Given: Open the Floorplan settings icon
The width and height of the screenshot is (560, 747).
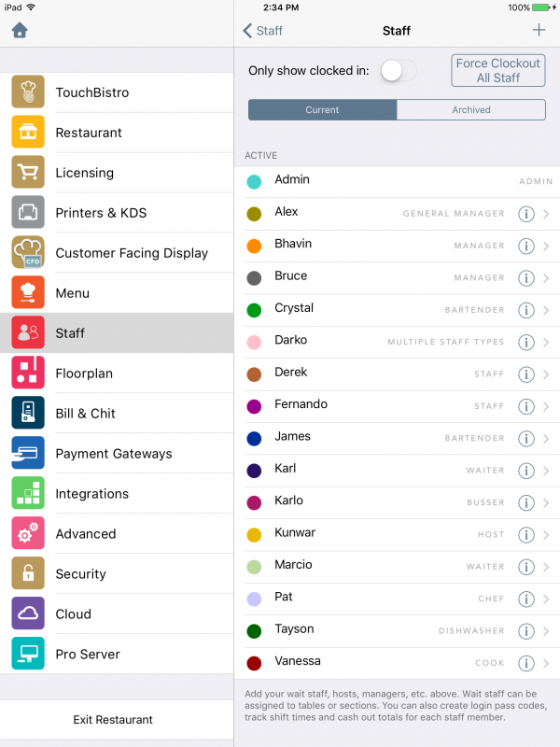Looking at the screenshot, I should click(x=28, y=373).
